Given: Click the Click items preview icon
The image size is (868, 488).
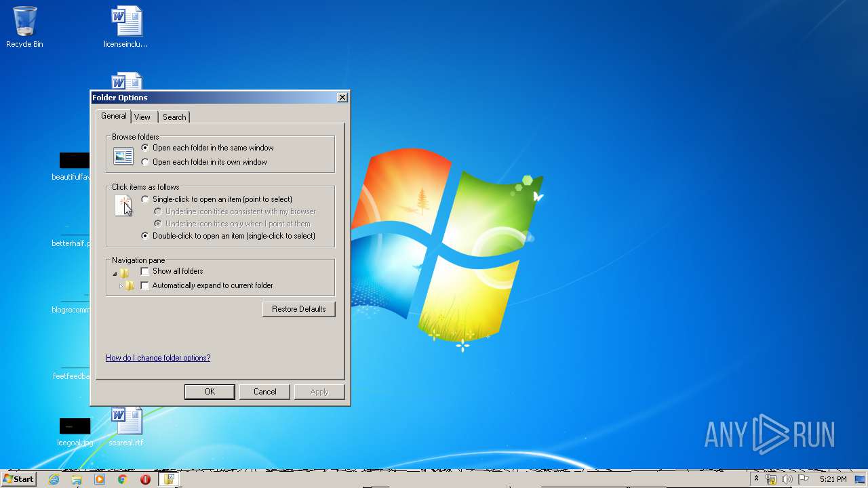Looking at the screenshot, I should (x=123, y=205).
